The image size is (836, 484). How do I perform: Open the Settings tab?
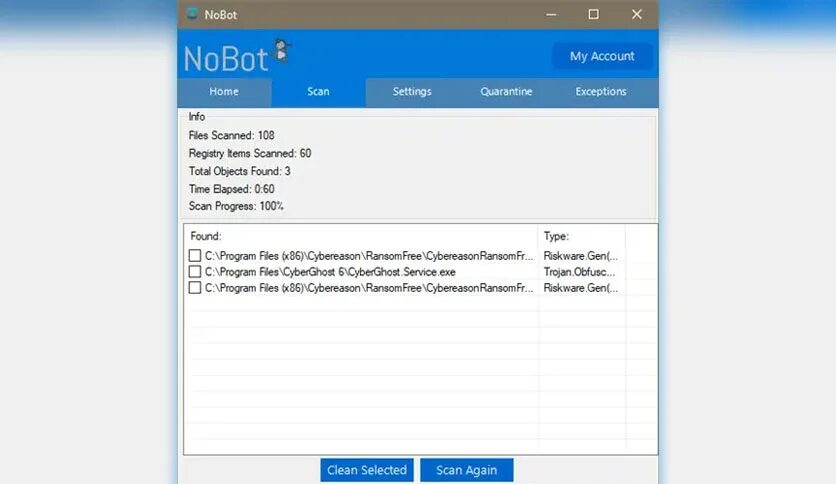[412, 92]
